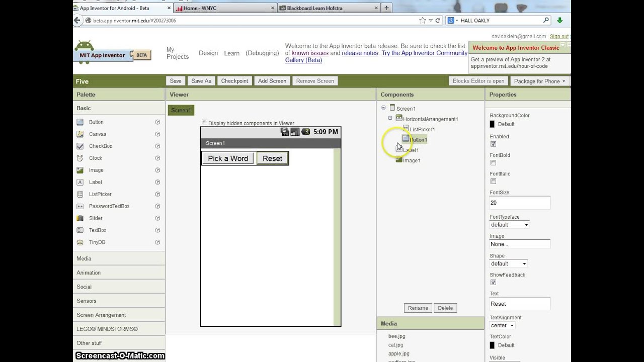The height and width of the screenshot is (362, 644).
Task: Click the TinyDB palette icon
Action: coord(80,242)
